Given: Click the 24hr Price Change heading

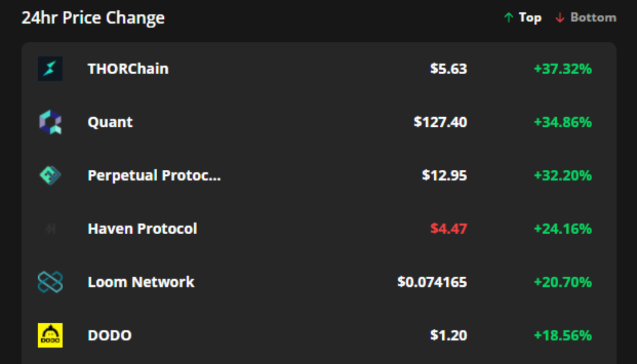Looking at the screenshot, I should pyautogui.click(x=93, y=18).
